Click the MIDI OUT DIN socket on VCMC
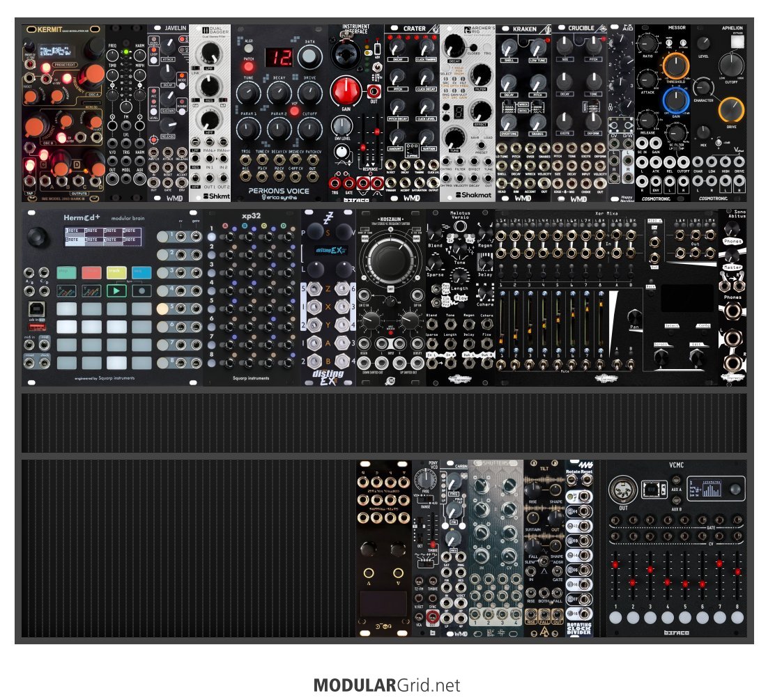 tap(623, 490)
